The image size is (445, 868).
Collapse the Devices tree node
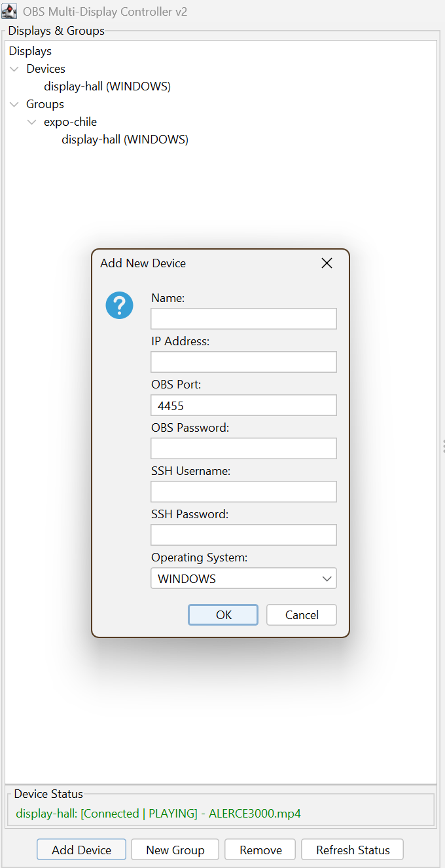click(x=14, y=69)
